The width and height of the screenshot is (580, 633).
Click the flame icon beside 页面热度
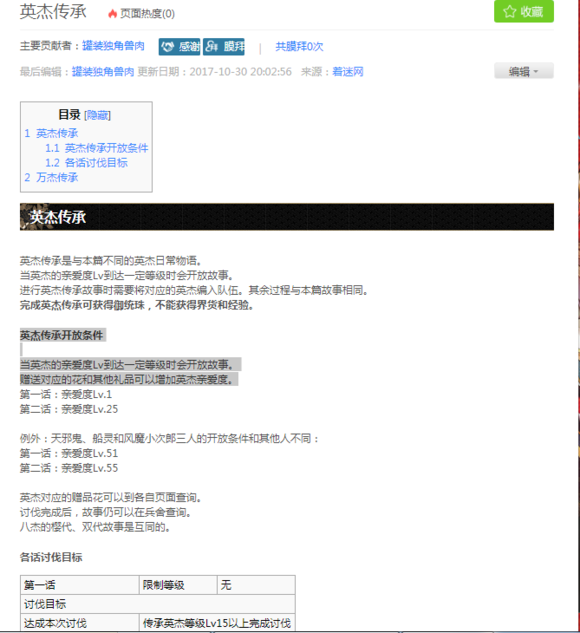(113, 14)
